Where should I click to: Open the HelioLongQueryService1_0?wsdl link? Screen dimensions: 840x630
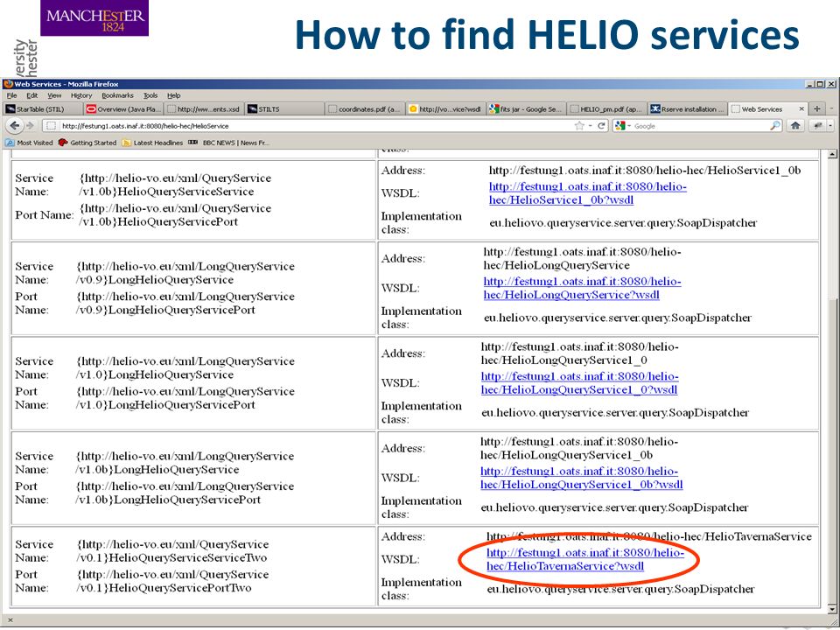click(x=579, y=383)
